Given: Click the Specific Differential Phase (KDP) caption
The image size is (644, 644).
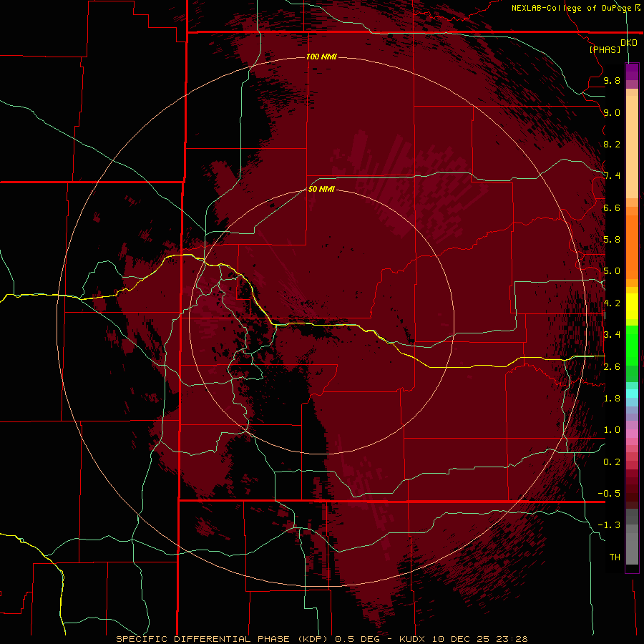Looking at the screenshot, I should 222,639.
